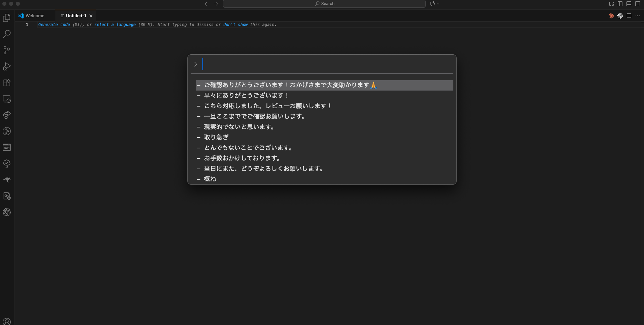This screenshot has width=644, height=325.
Task: Open the Accounts icon at sidebar bottom
Action: pos(7,321)
